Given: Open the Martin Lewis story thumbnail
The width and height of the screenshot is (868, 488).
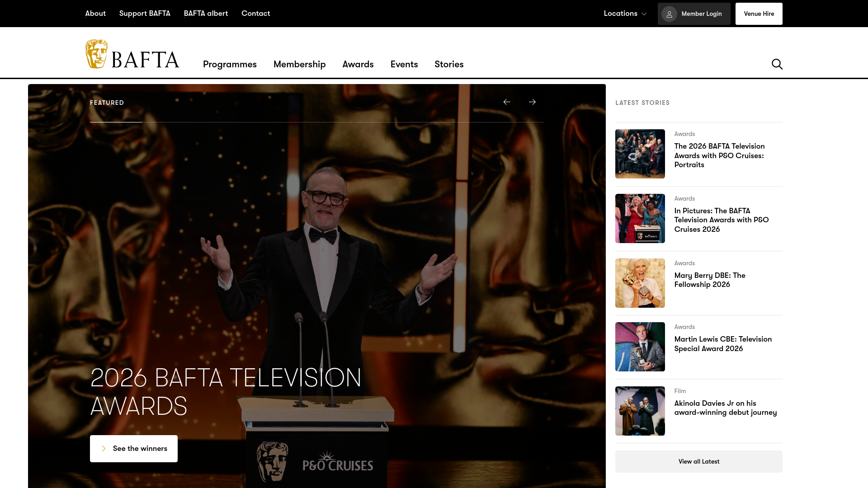Looking at the screenshot, I should click(640, 347).
